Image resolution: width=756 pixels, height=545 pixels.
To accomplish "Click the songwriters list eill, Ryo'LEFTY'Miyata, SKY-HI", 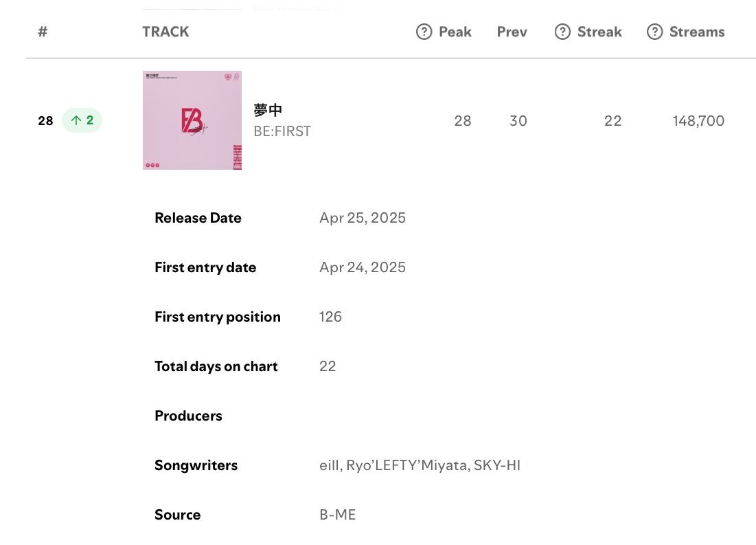I will click(x=420, y=465).
